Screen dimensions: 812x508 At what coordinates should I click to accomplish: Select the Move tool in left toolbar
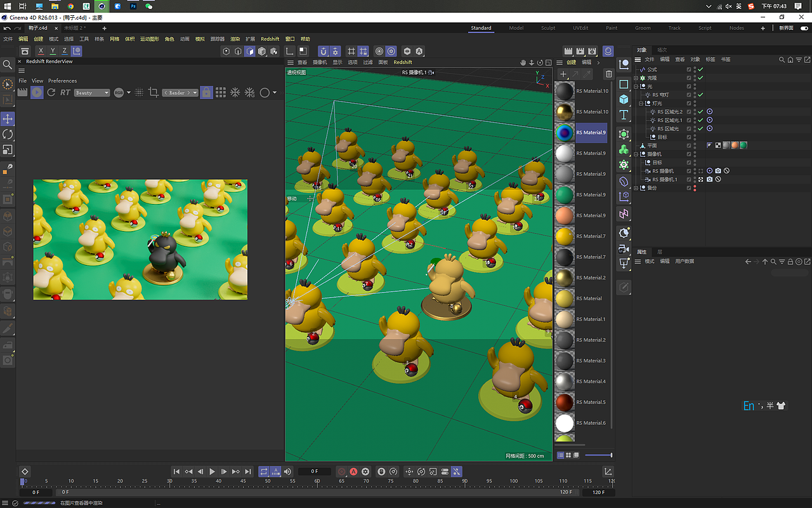pos(8,119)
